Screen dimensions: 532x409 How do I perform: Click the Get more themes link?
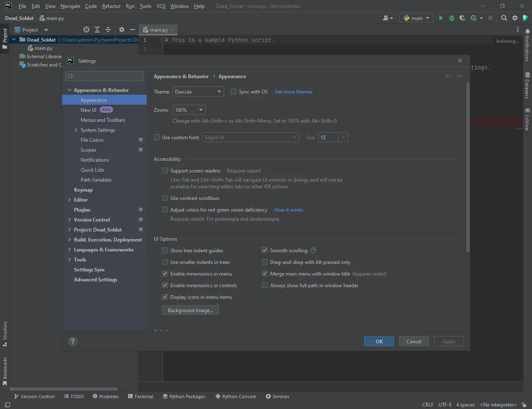tap(293, 92)
